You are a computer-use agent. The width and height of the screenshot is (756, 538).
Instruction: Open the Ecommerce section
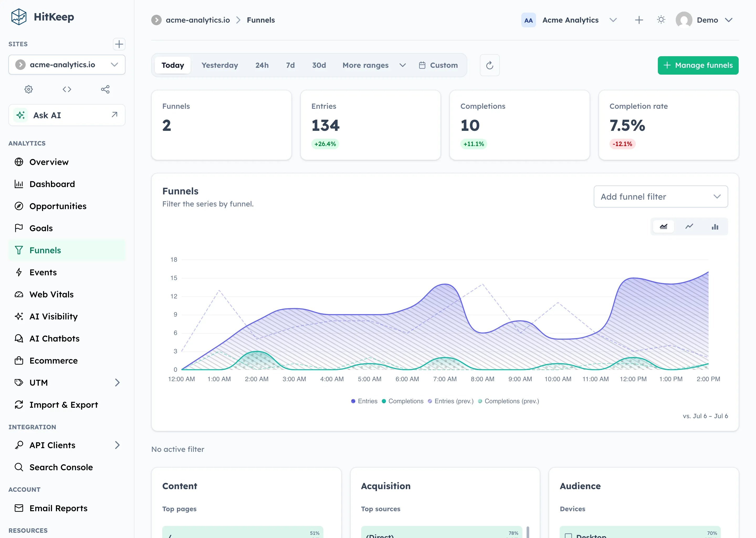[67, 361]
